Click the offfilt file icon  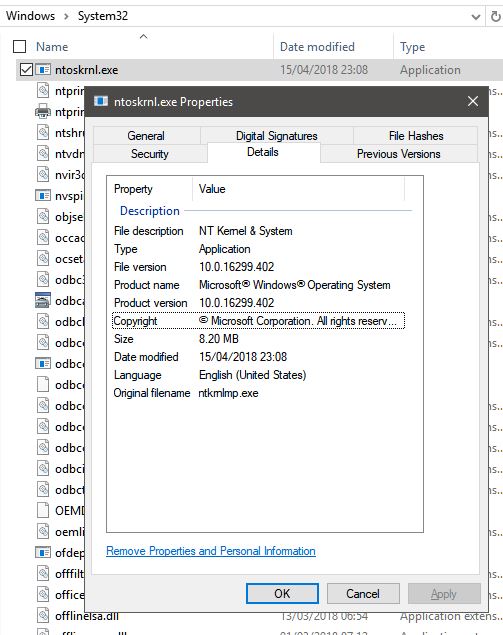pos(43,573)
